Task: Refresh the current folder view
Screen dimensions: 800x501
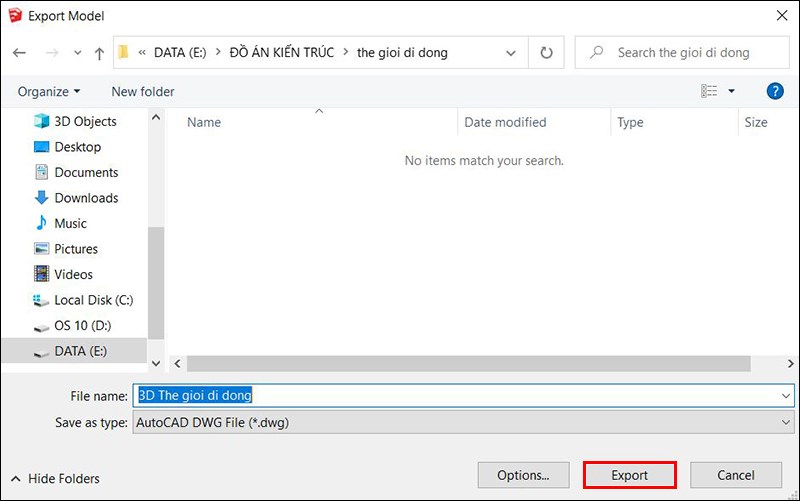Action: [x=546, y=53]
